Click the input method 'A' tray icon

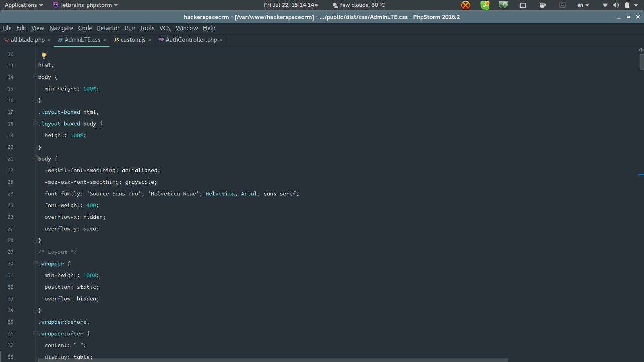click(562, 5)
